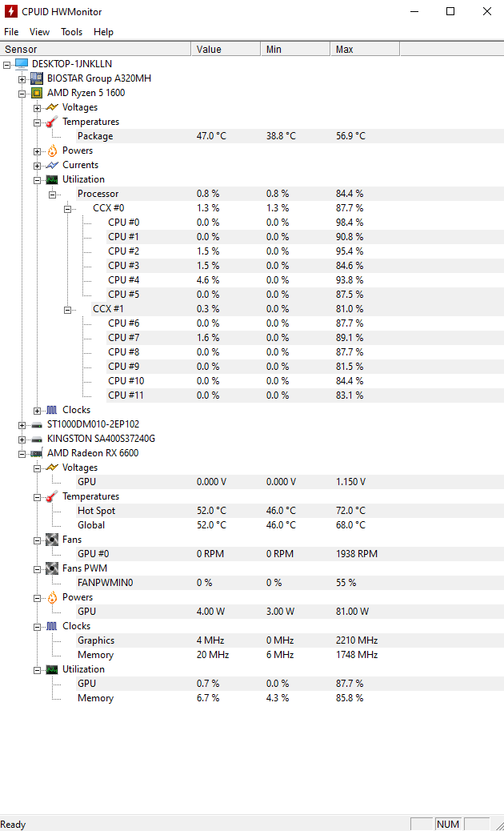The width and height of the screenshot is (504, 831).
Task: Click the Sensor column header
Action: pos(95,50)
